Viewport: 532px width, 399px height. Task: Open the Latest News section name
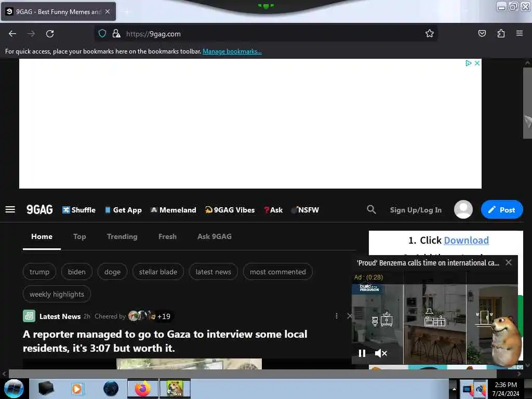tap(60, 316)
